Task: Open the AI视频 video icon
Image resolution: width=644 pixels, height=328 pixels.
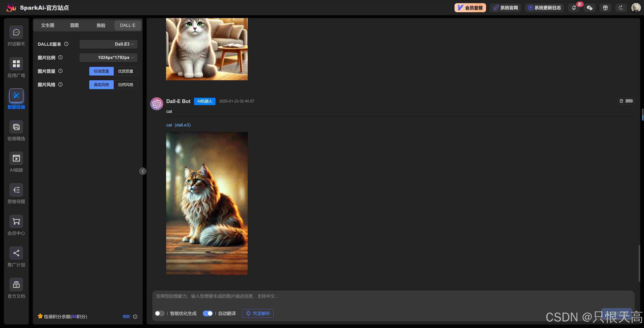Action: [x=16, y=158]
